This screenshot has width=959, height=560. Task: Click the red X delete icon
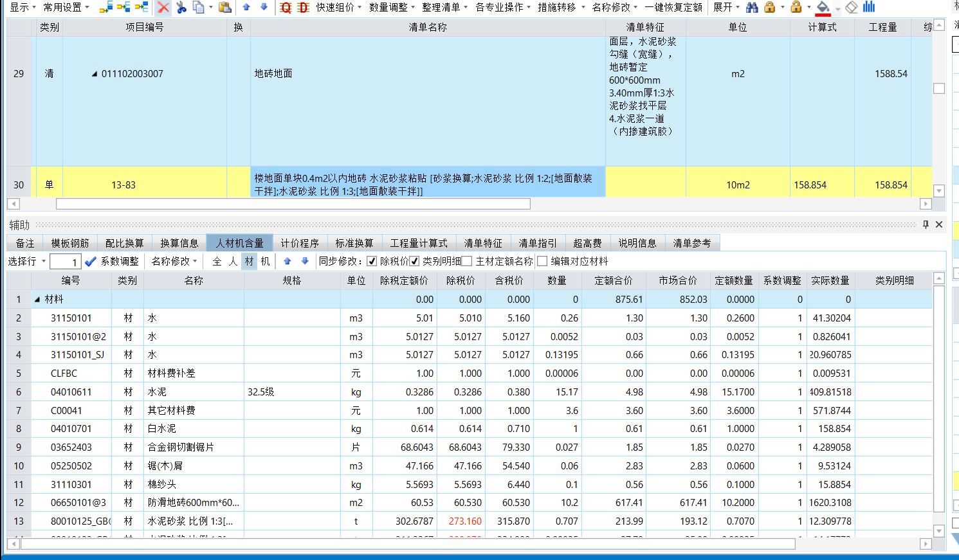pos(163,7)
